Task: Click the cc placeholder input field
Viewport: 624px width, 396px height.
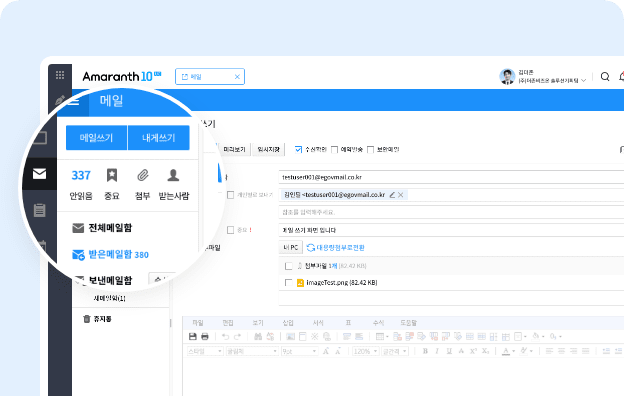Action: 451,212
